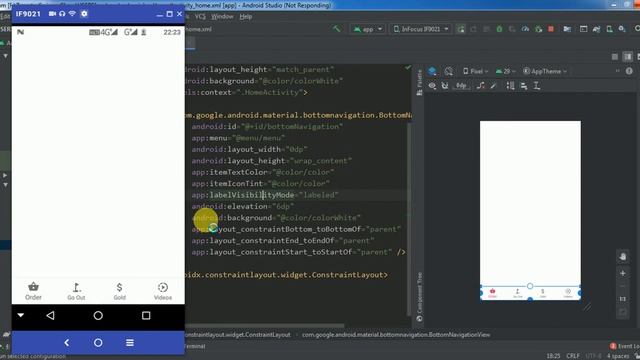
Task: Click the video record icon in IF9021 titlebar
Action: 52,13
